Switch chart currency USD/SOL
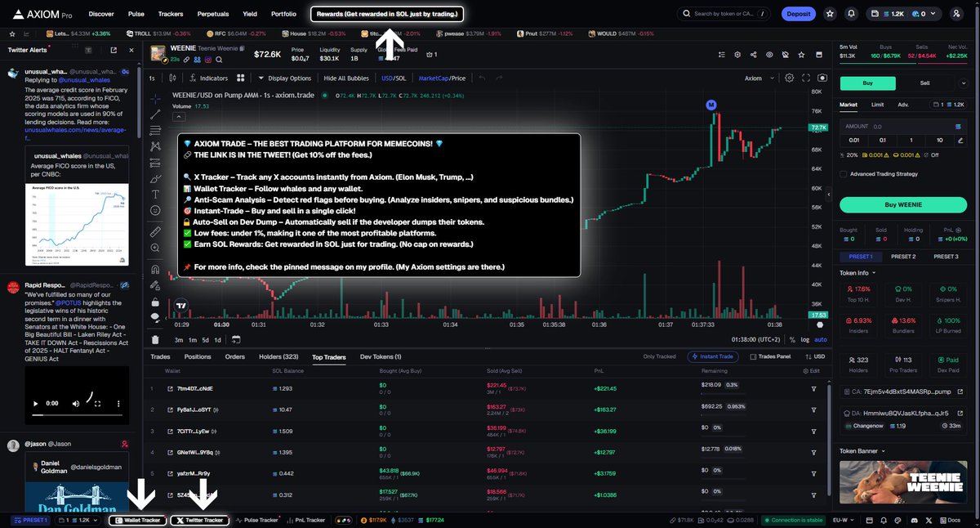This screenshot has height=528, width=980. pos(394,78)
